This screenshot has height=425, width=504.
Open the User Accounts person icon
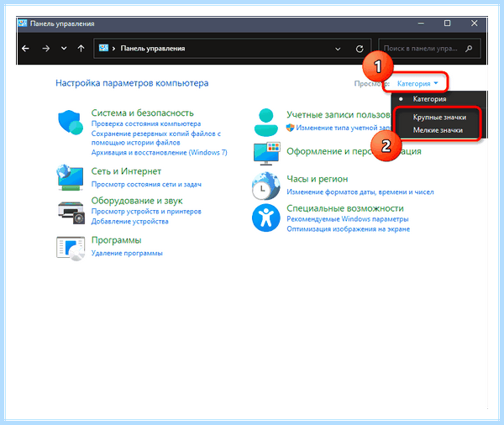(265, 122)
